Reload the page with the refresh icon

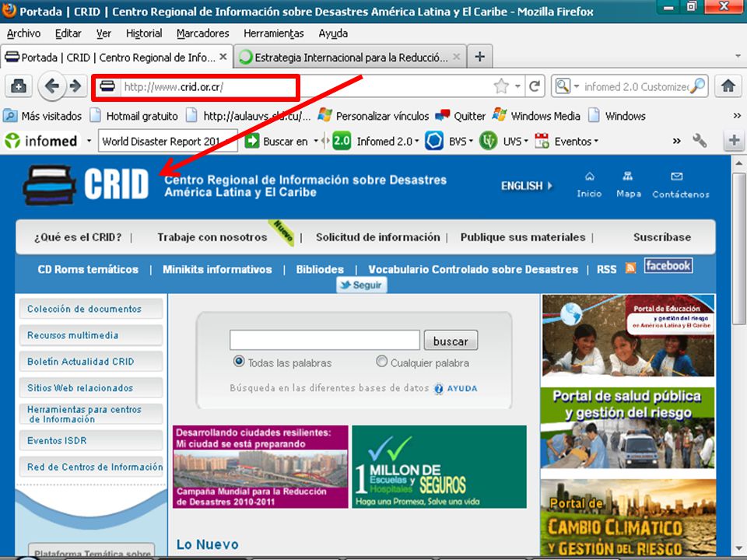click(x=535, y=86)
